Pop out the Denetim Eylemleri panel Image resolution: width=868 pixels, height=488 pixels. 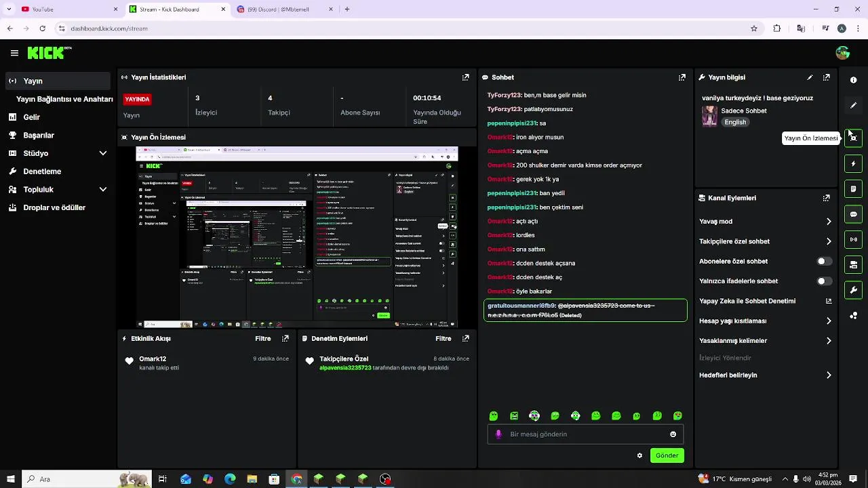tap(465, 338)
